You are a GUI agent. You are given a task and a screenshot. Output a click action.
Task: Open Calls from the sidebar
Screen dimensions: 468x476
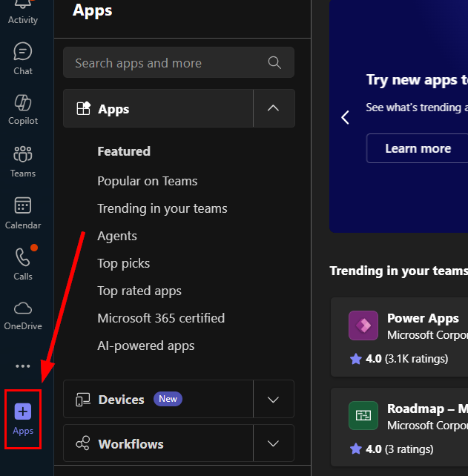pyautogui.click(x=23, y=264)
